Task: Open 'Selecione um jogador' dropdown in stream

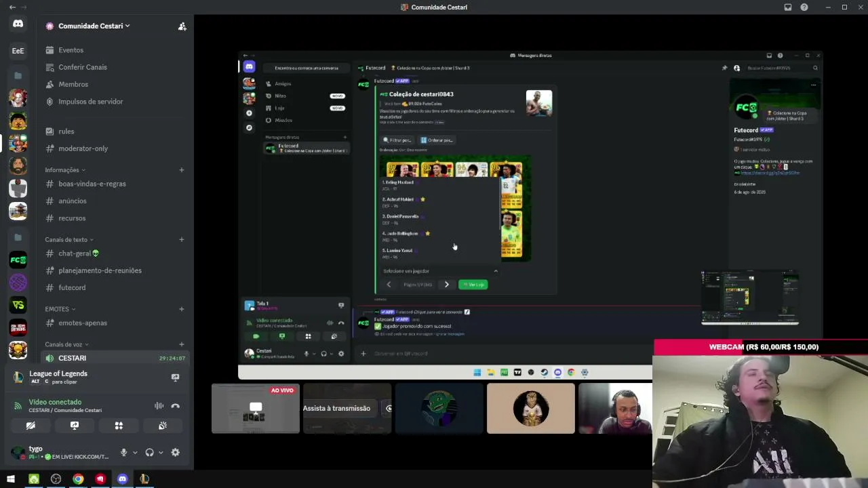Action: (440, 271)
